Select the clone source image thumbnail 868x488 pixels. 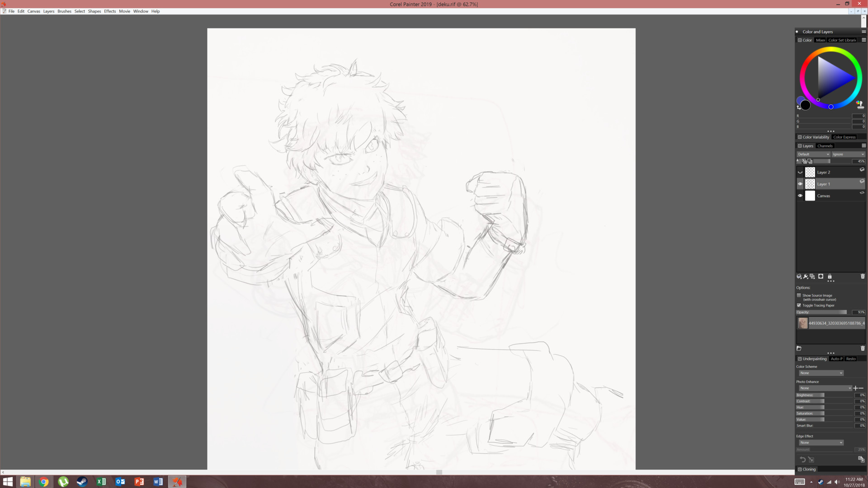pyautogui.click(x=803, y=323)
